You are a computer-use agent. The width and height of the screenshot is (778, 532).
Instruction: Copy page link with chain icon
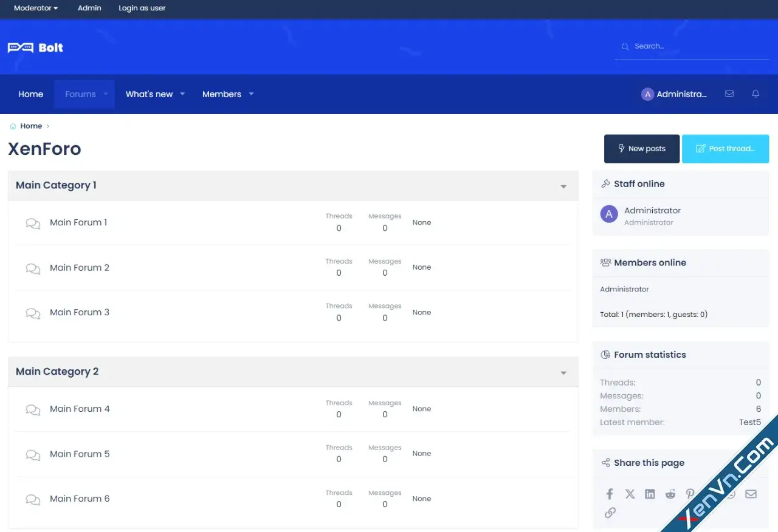coord(610,513)
